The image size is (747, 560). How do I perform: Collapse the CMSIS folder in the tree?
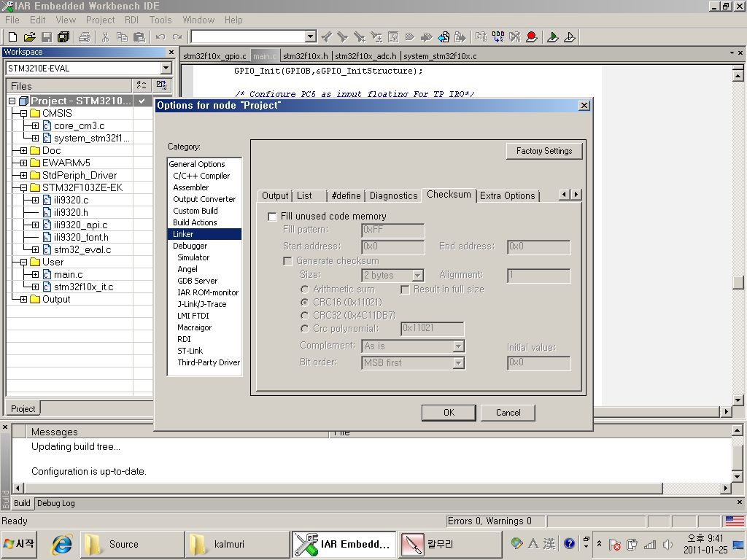tap(23, 113)
